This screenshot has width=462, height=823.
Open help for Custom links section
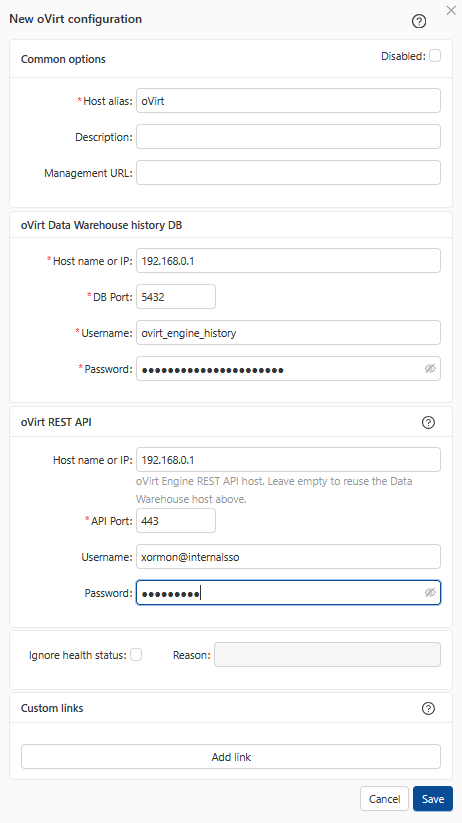pyautogui.click(x=428, y=708)
